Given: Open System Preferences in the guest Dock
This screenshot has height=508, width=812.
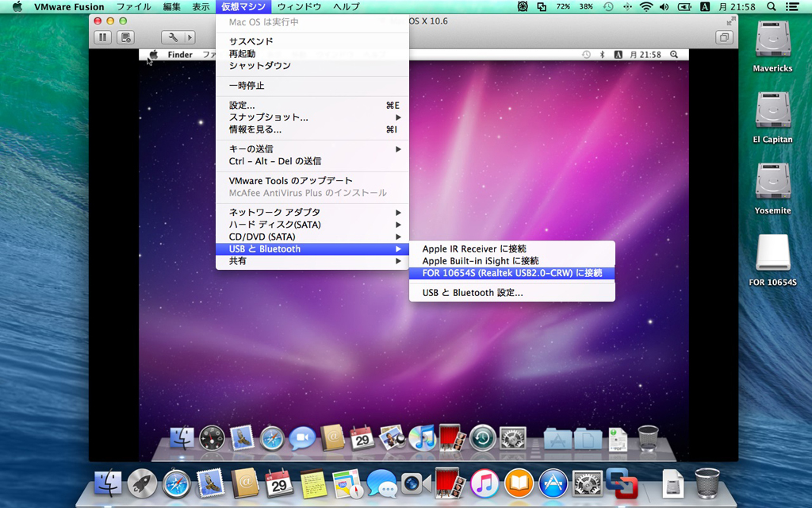Looking at the screenshot, I should [513, 438].
